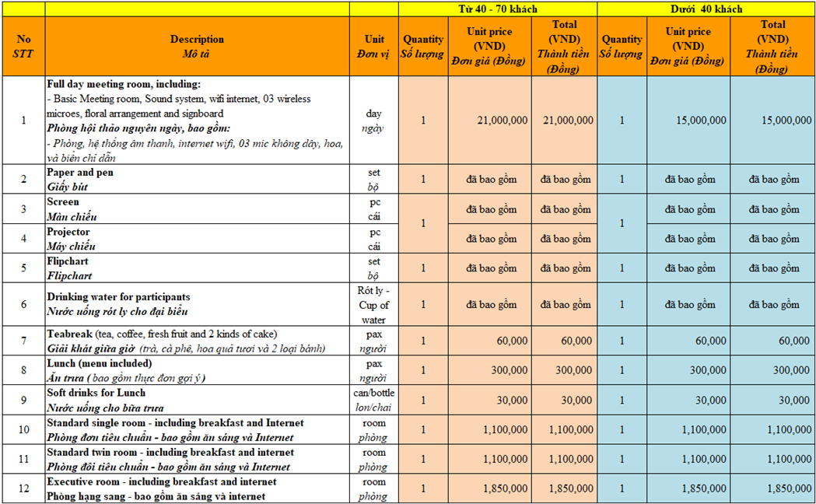Viewport: 816px width, 504px height.
Task: Click the 'Paper and pen' description cell
Action: click(x=198, y=180)
